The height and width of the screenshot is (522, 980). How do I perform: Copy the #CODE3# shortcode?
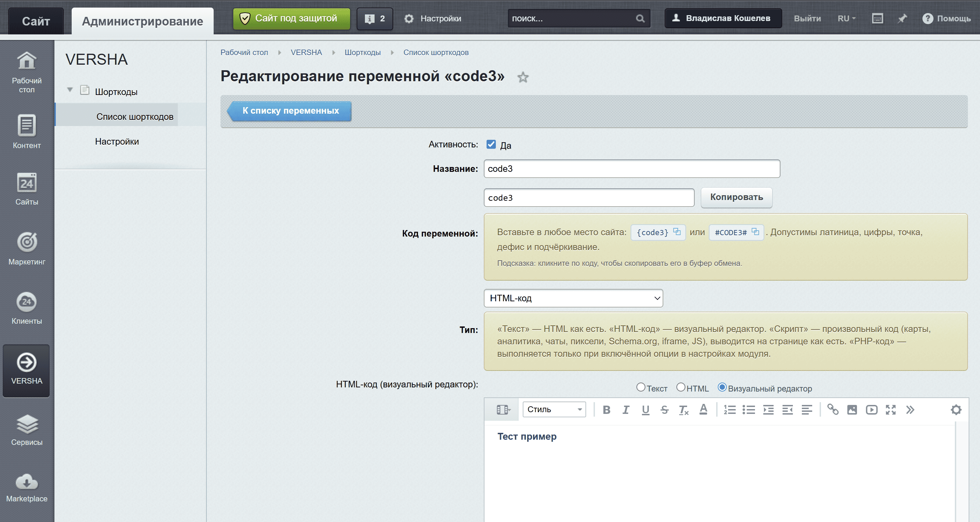[736, 232]
